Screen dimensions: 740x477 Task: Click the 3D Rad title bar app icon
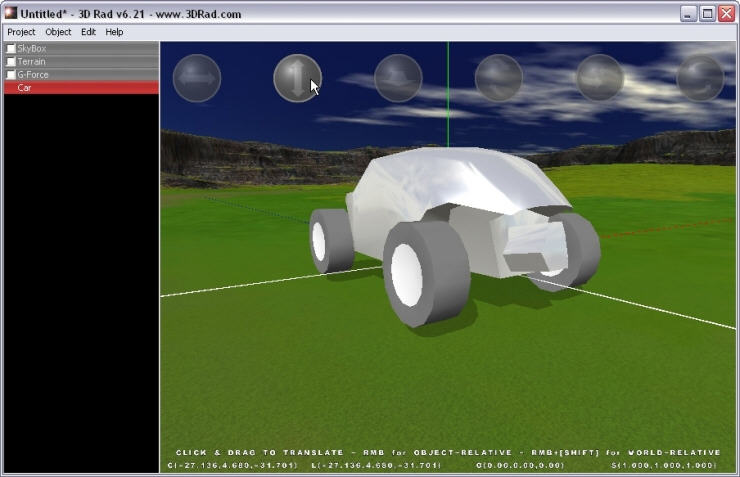(11, 13)
